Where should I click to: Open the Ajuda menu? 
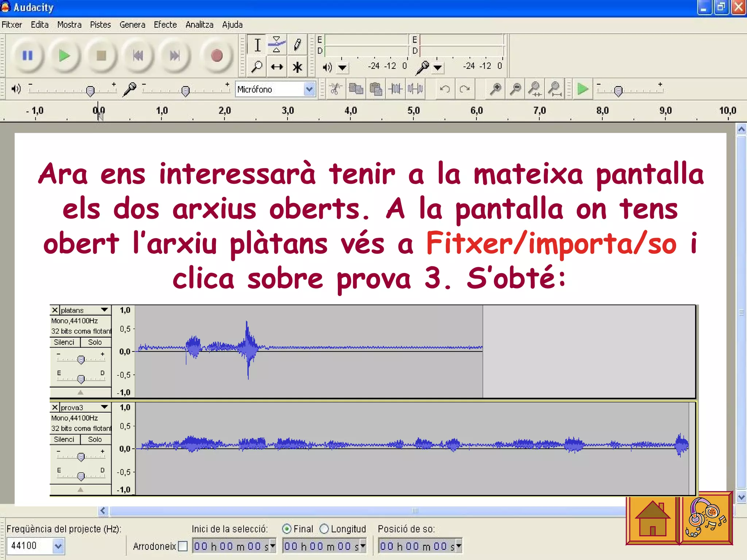point(232,25)
